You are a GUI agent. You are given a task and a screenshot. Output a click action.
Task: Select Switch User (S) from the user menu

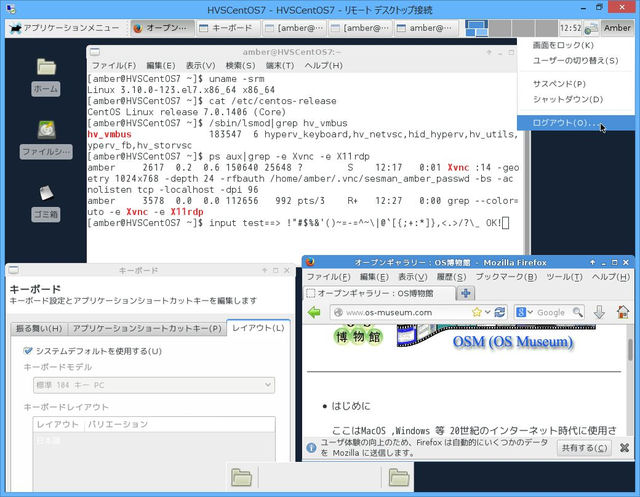(575, 60)
